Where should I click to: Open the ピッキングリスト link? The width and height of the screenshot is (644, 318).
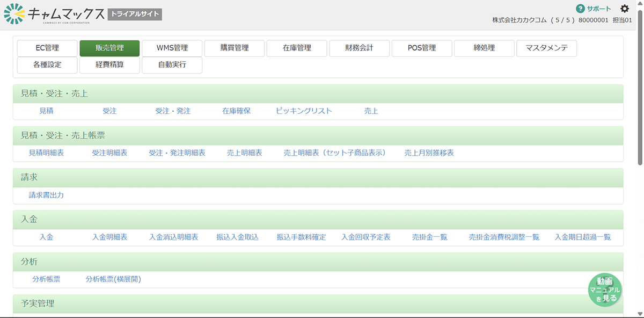point(304,111)
